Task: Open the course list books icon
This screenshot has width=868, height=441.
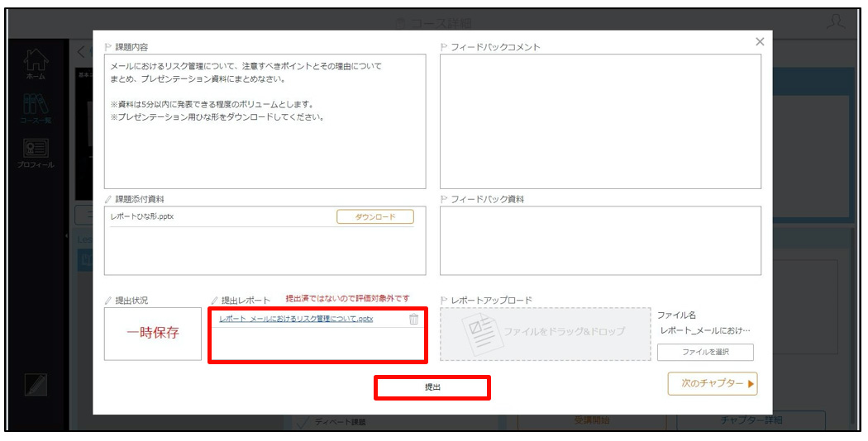Action: pyautogui.click(x=36, y=104)
